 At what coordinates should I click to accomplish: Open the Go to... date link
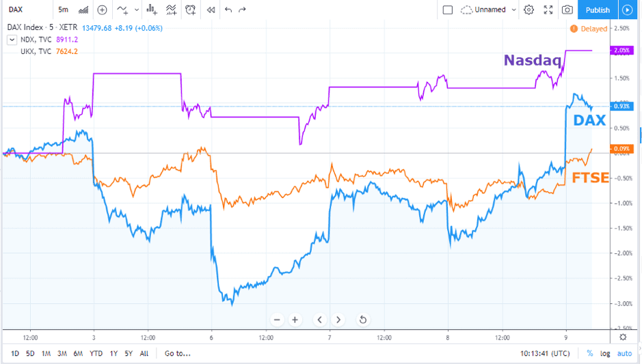178,353
